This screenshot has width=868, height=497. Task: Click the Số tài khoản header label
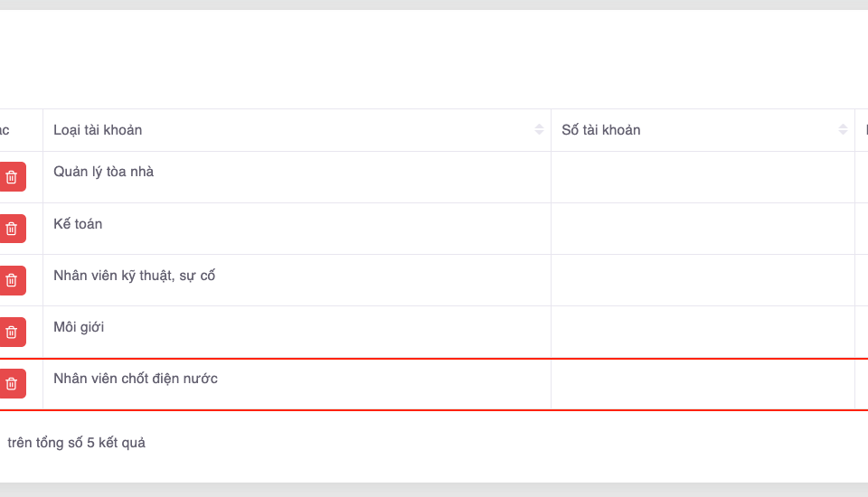[x=600, y=130]
